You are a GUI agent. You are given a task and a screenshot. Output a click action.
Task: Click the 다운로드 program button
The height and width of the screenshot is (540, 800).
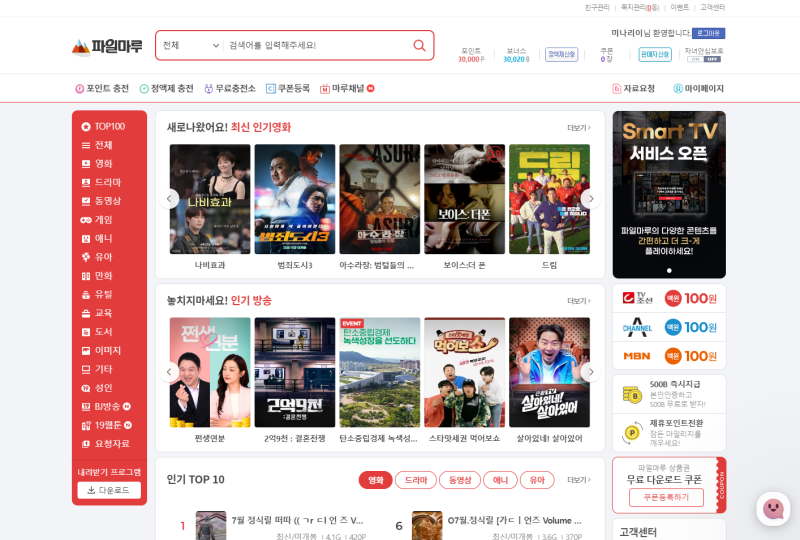(x=109, y=490)
